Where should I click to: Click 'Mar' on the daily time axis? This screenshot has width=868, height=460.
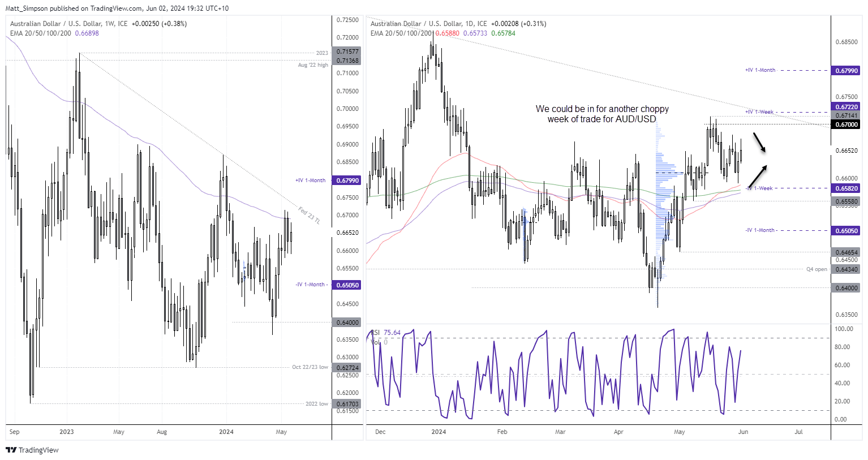click(x=560, y=432)
